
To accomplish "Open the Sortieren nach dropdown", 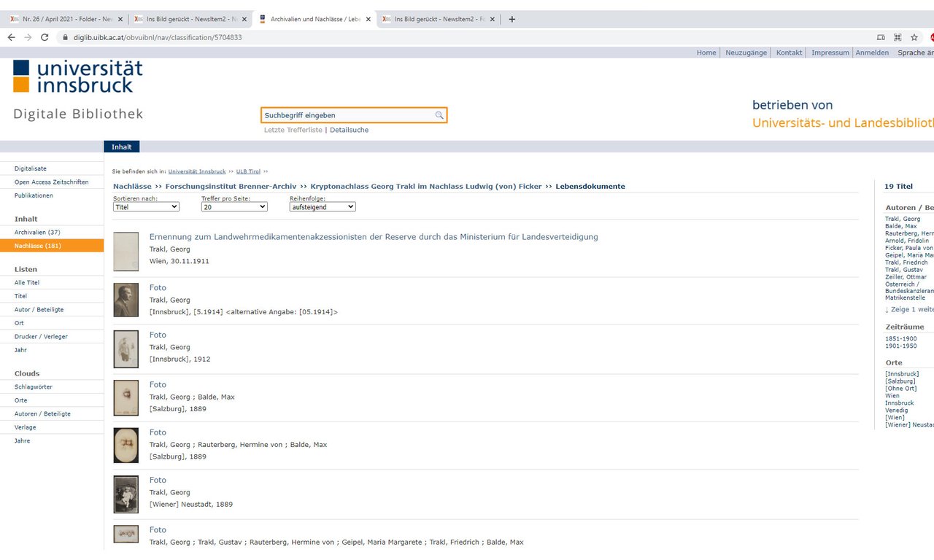I will (146, 207).
